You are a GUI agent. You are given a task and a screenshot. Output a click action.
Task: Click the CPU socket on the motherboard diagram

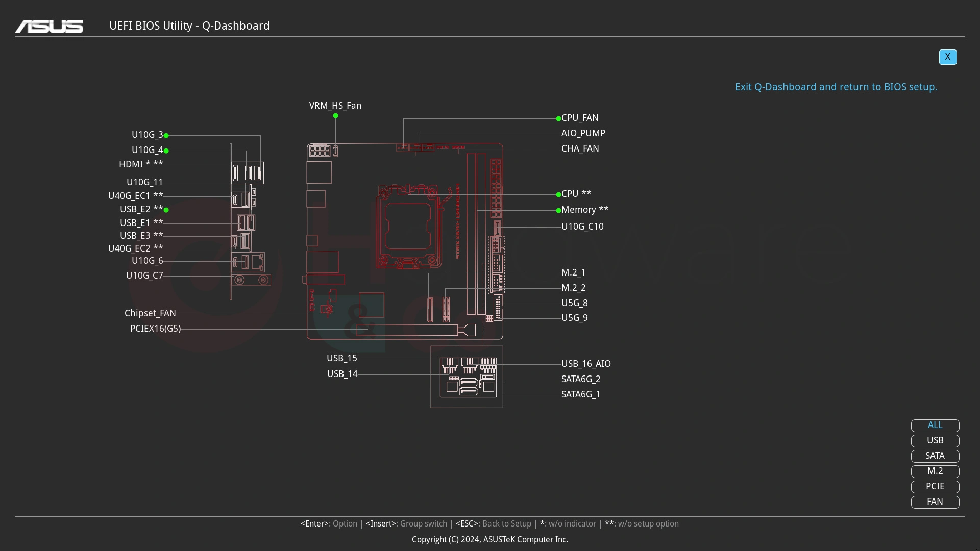tap(409, 226)
